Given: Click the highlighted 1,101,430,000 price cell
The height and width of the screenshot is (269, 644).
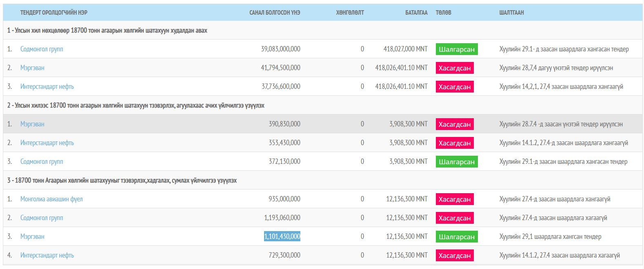Looking at the screenshot, I should [x=282, y=236].
